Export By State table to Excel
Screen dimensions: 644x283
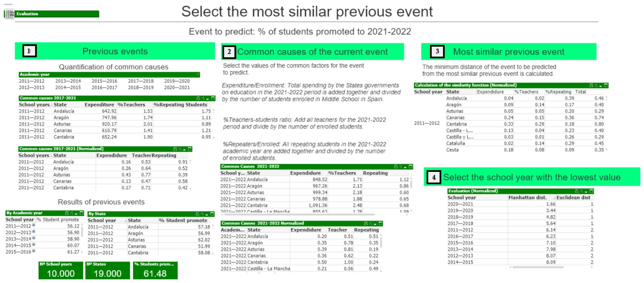point(202,214)
